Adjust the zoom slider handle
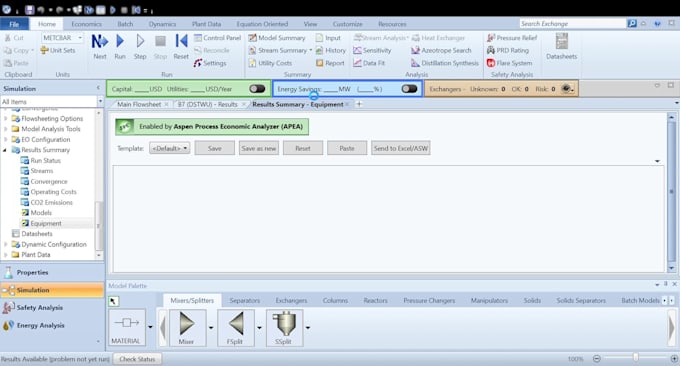680x366 pixels. pyautogui.click(x=635, y=358)
